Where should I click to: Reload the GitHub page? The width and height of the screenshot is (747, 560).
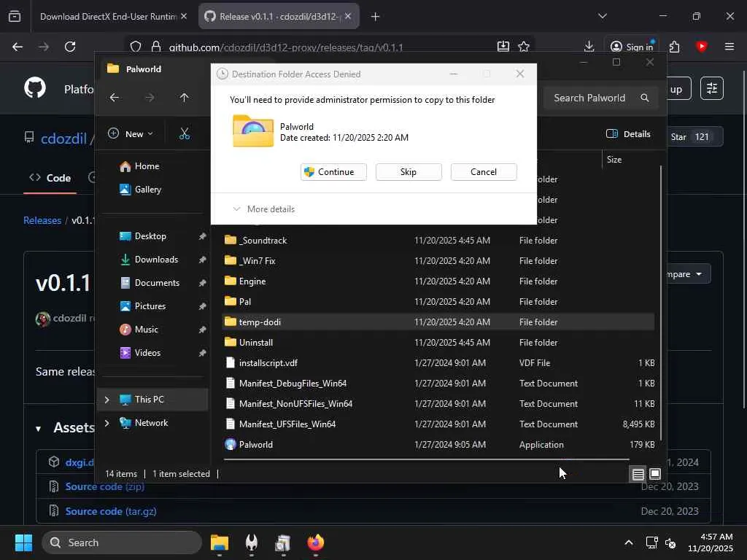coord(70,47)
